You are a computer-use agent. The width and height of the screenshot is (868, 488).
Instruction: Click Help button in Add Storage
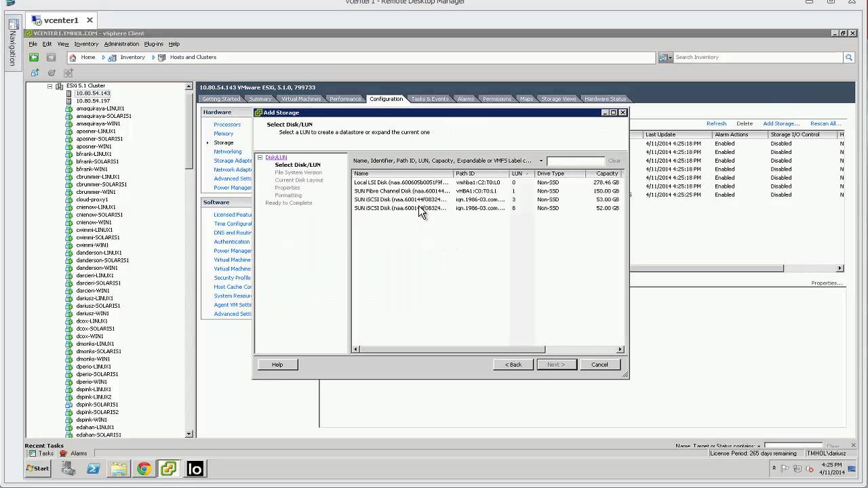click(277, 365)
